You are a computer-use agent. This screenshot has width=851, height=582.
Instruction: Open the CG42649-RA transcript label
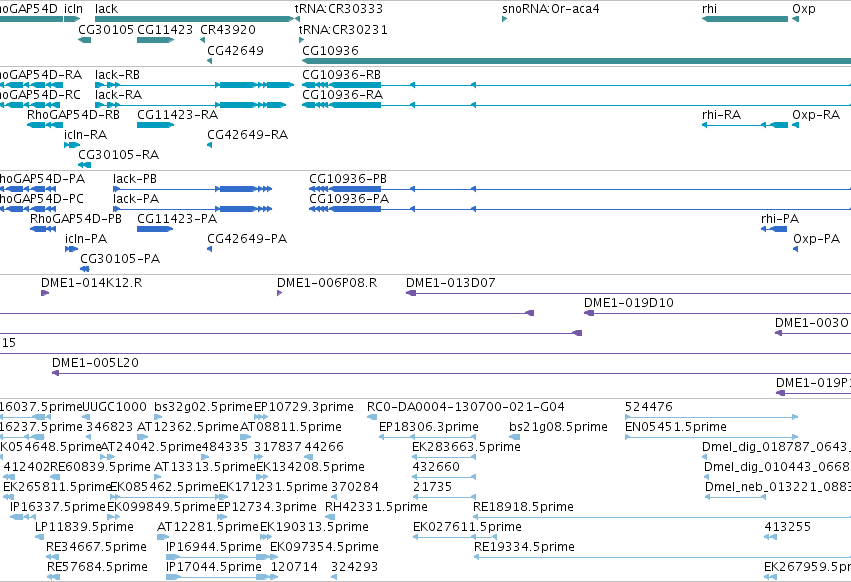tap(247, 135)
